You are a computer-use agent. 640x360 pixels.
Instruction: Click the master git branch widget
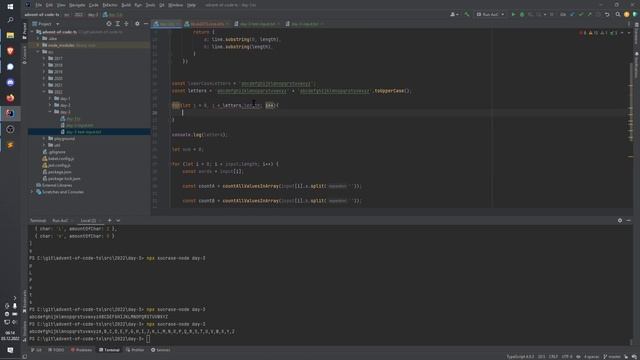612,357
